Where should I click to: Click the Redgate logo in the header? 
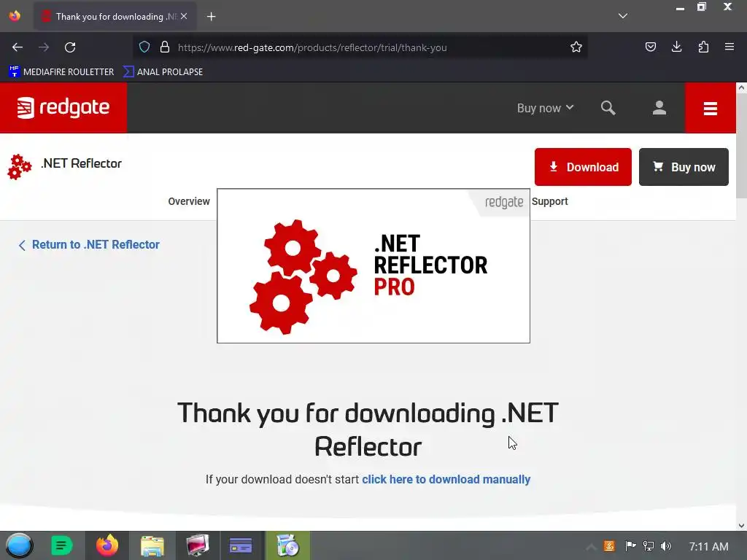(63, 108)
